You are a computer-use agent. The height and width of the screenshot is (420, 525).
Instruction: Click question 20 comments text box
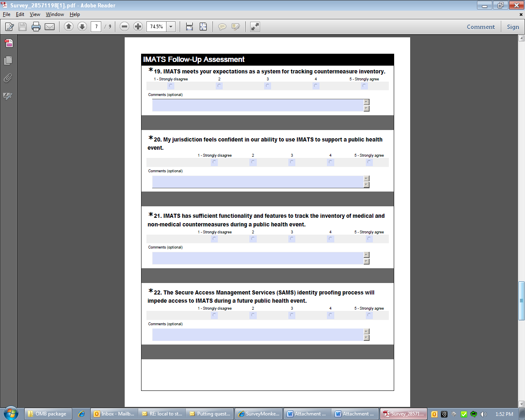click(258, 182)
